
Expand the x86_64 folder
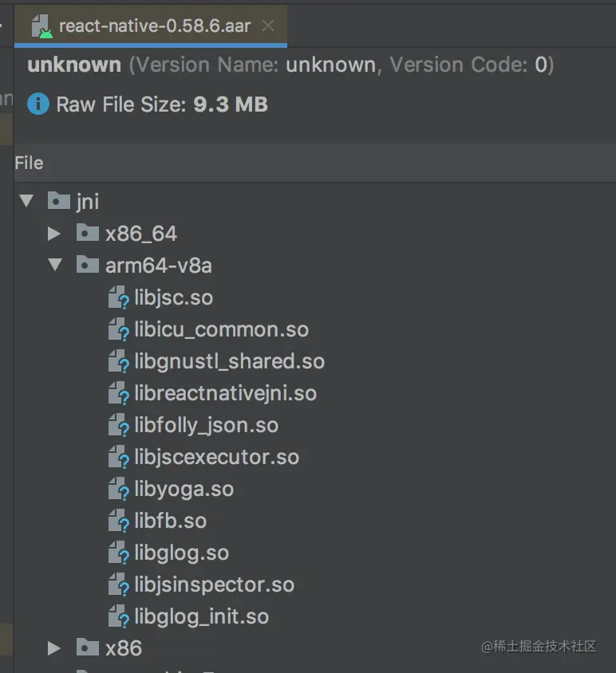[x=54, y=233]
